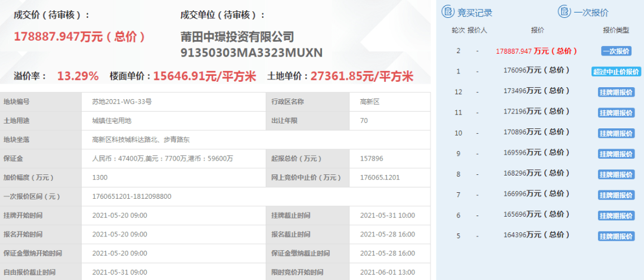The height and width of the screenshot is (280, 644).
Task: Click floor price 15646.91元/平方米
Action: click(x=205, y=76)
